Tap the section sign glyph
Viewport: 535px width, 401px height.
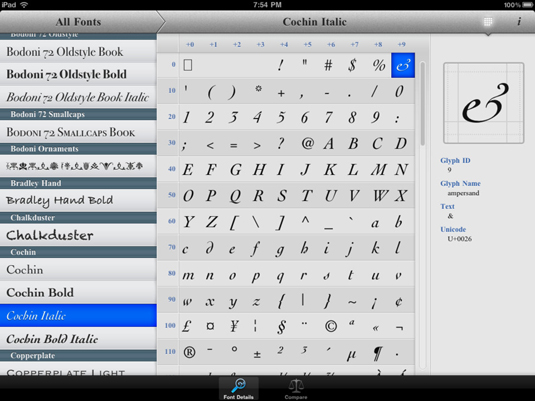(281, 327)
